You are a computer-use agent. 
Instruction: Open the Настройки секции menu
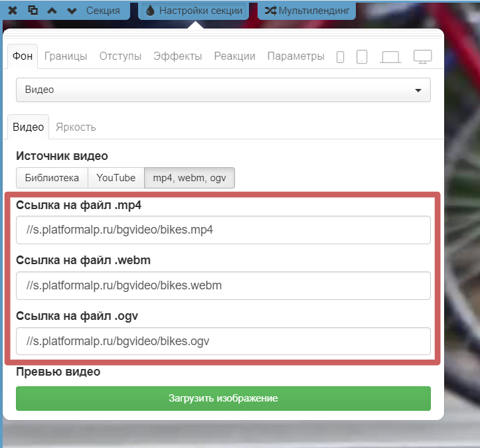tap(194, 11)
